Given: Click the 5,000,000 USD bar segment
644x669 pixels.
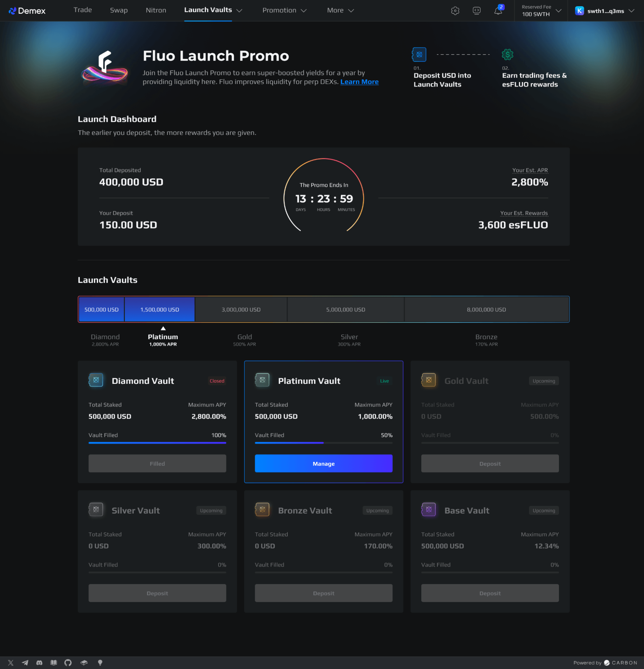Looking at the screenshot, I should click(x=346, y=310).
